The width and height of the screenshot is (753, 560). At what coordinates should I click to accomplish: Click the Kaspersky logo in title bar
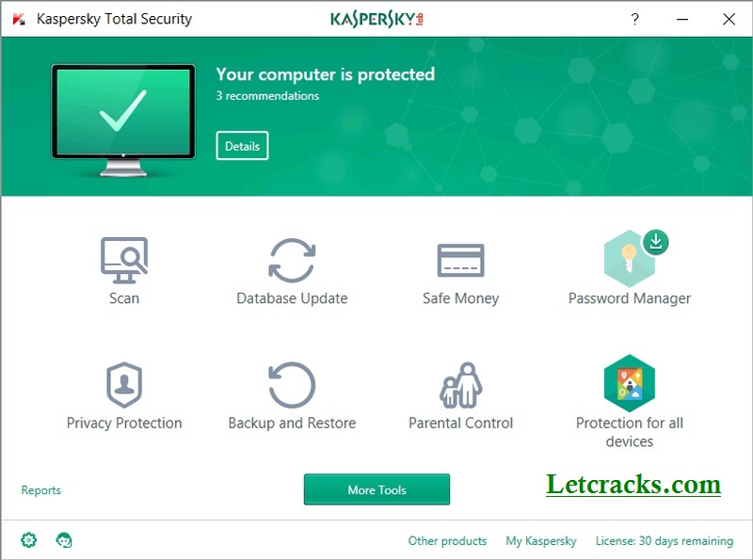pos(377,19)
